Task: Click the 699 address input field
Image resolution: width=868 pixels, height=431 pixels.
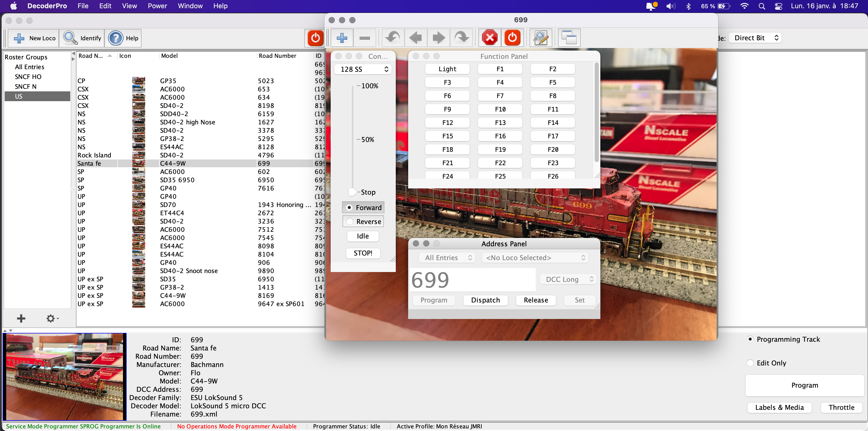Action: coord(472,280)
